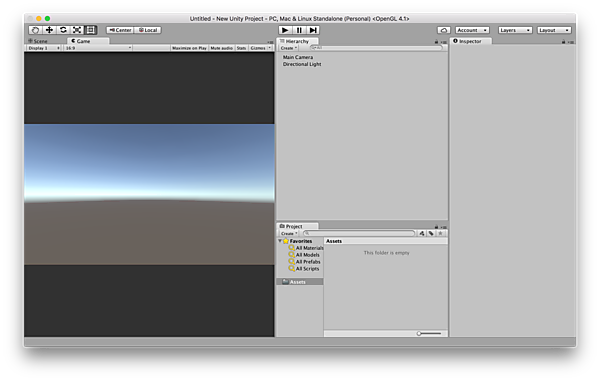Collapse the Favorites tree

pyautogui.click(x=280, y=241)
